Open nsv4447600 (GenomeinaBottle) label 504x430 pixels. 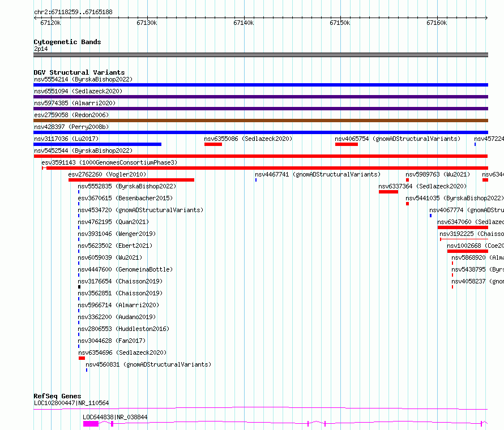point(125,269)
